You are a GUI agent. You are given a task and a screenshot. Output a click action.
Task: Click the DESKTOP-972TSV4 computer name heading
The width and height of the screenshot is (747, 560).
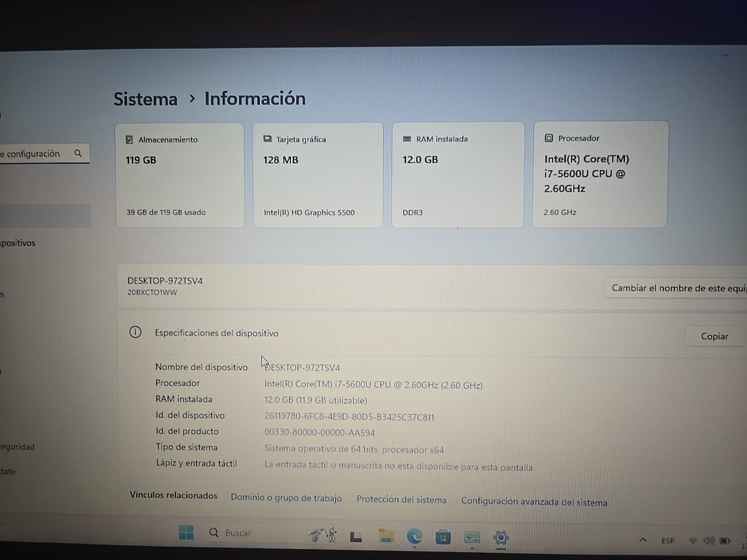165,281
